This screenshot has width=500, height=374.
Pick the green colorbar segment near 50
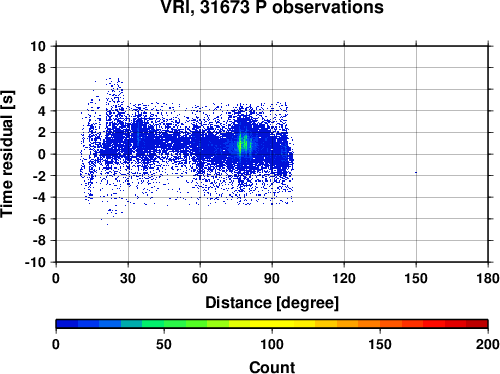pyautogui.click(x=164, y=324)
